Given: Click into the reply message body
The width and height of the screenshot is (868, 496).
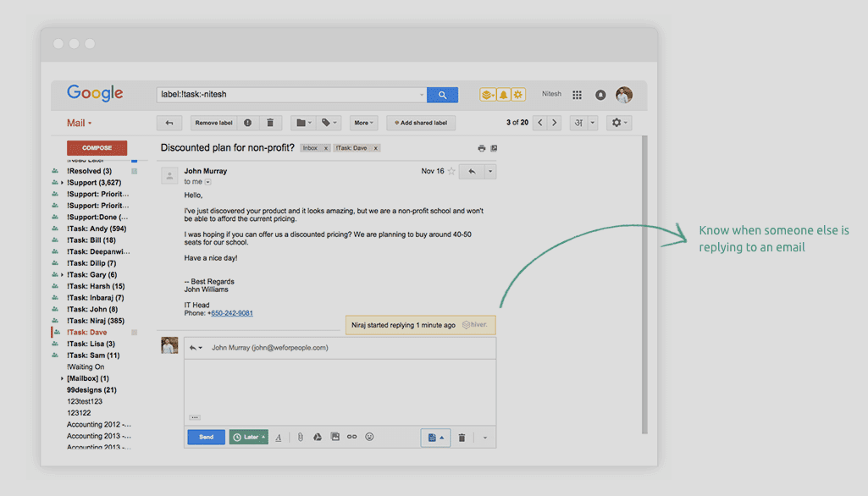Looking at the screenshot, I should 340,387.
